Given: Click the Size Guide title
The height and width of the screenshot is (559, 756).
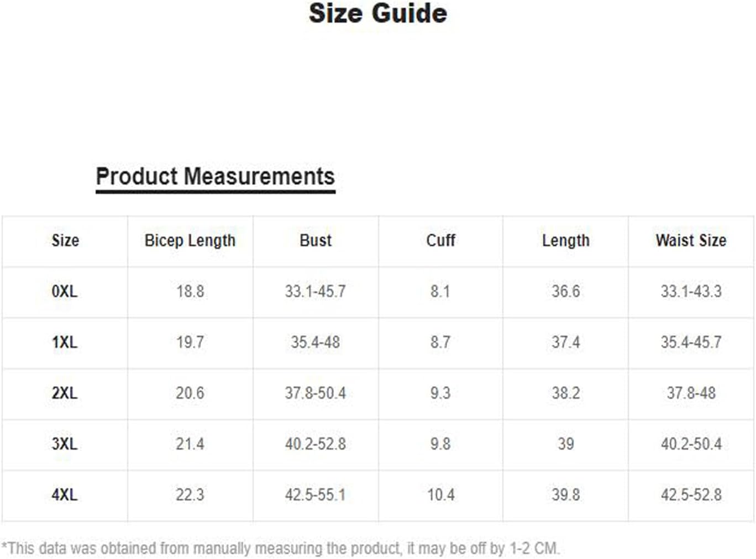Looking at the screenshot, I should 378,13.
